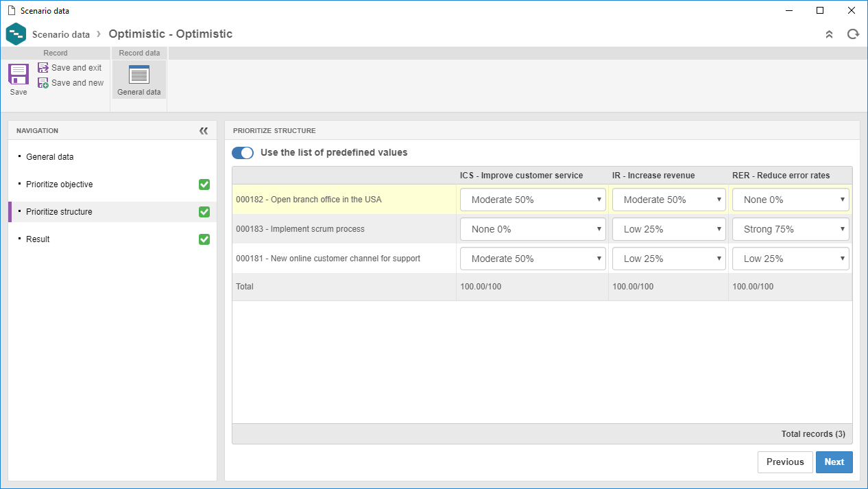Image resolution: width=868 pixels, height=489 pixels.
Task: Click the 'NAVIGATION' panel heading
Action: click(38, 130)
